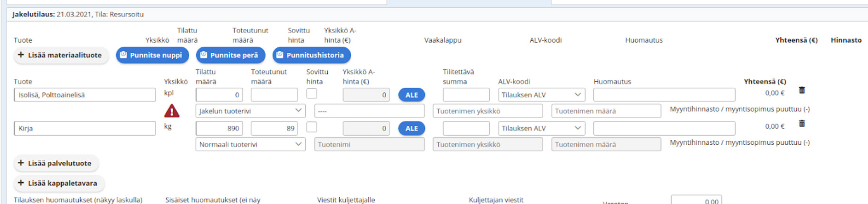Open Tilauksen ALV dropdown in Isolisä row
The width and height of the screenshot is (868, 204).
pyautogui.click(x=542, y=95)
